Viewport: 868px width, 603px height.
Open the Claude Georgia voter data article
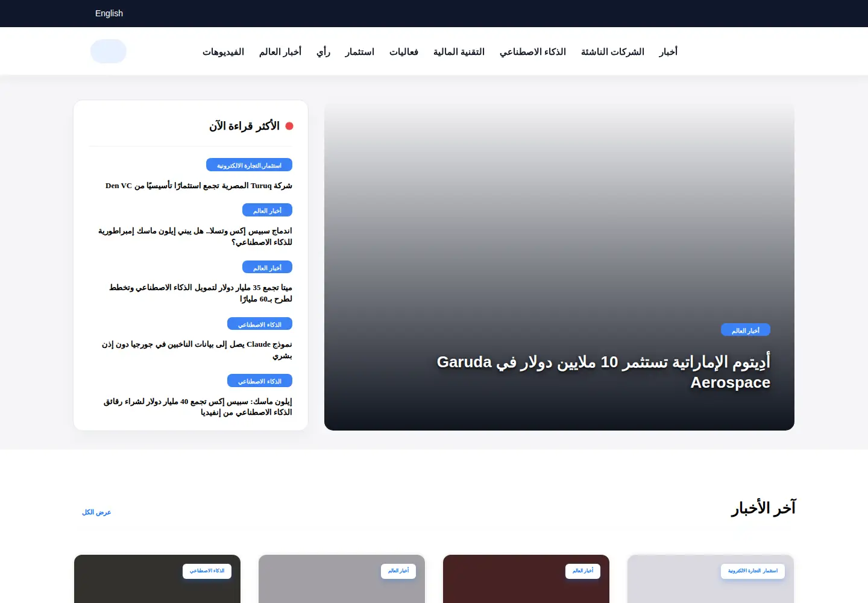pos(197,350)
